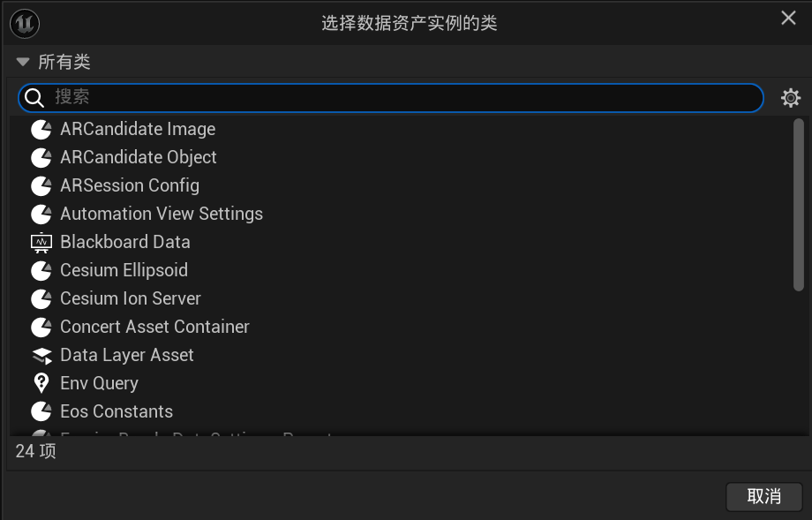Click the class list vertical scrollbar

click(x=798, y=205)
